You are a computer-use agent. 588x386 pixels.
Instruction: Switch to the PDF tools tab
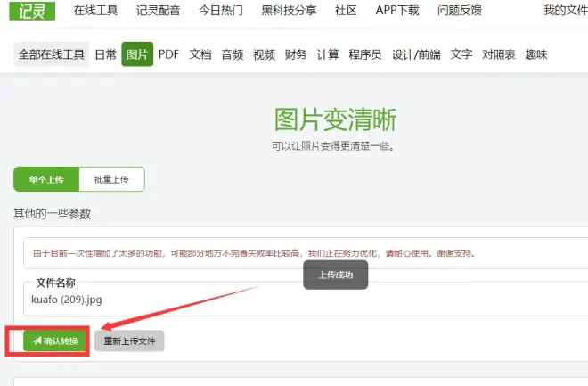[168, 54]
